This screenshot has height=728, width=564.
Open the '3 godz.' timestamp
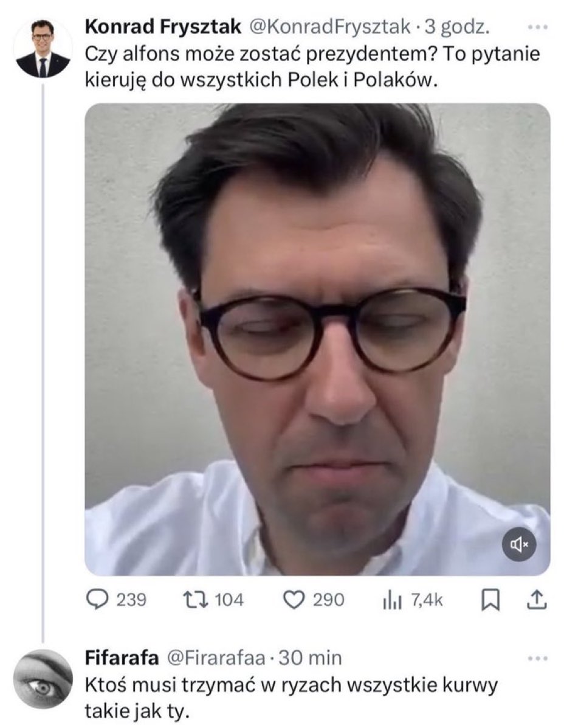457,27
